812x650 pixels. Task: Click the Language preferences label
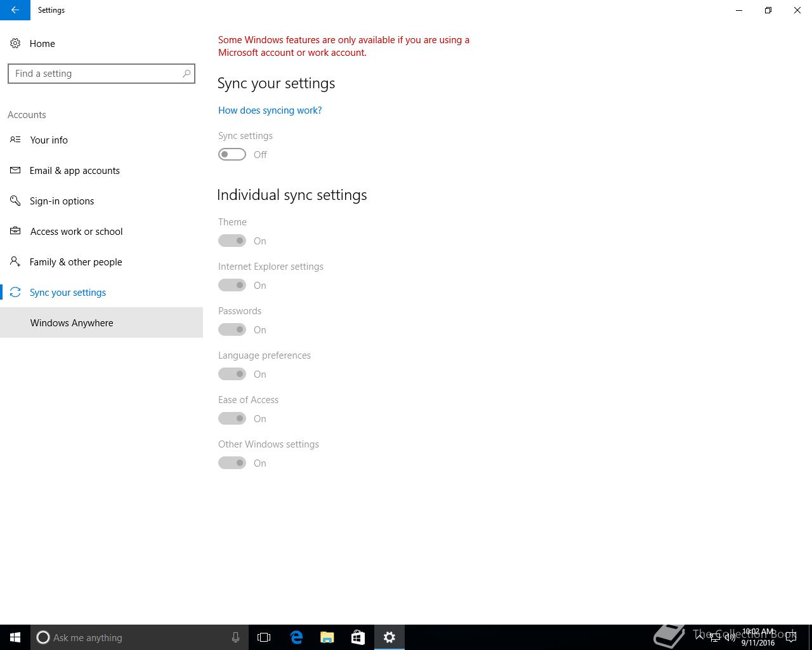265,355
